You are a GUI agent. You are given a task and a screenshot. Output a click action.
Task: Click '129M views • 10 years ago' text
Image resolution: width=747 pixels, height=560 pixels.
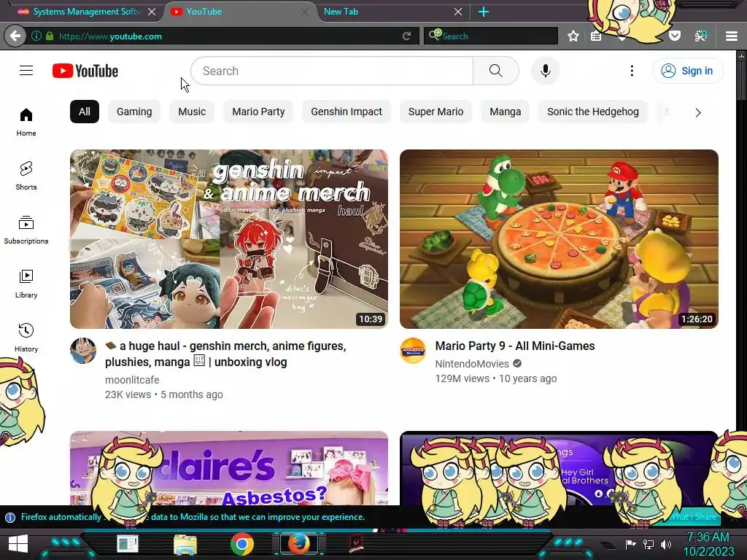495,378
